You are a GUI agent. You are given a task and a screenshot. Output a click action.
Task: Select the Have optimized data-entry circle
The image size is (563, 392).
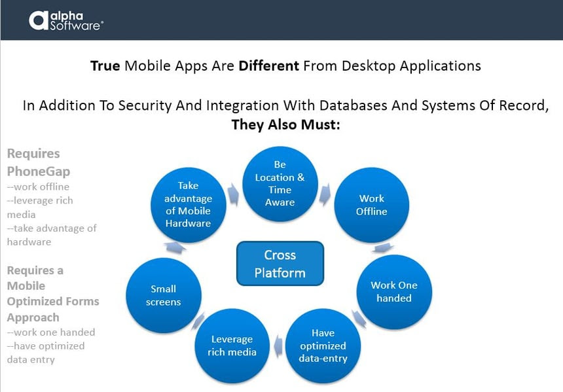(x=323, y=346)
